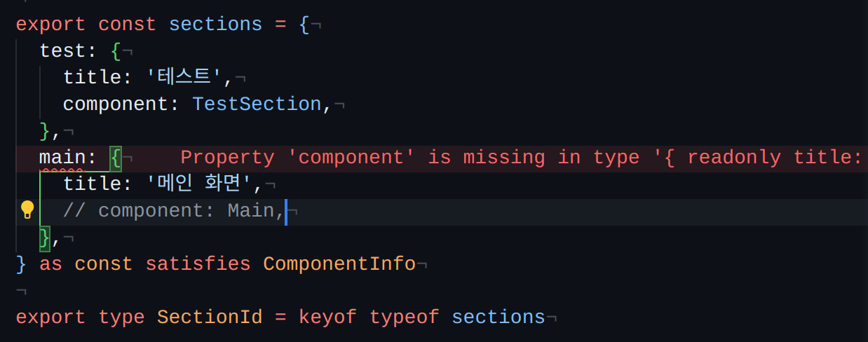
Task: Click the 'main' key with red squiggle
Action: point(62,158)
